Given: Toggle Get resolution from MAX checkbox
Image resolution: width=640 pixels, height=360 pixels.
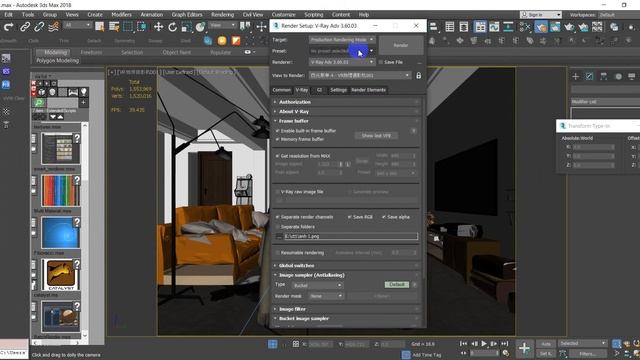Looking at the screenshot, I should 278,156.
